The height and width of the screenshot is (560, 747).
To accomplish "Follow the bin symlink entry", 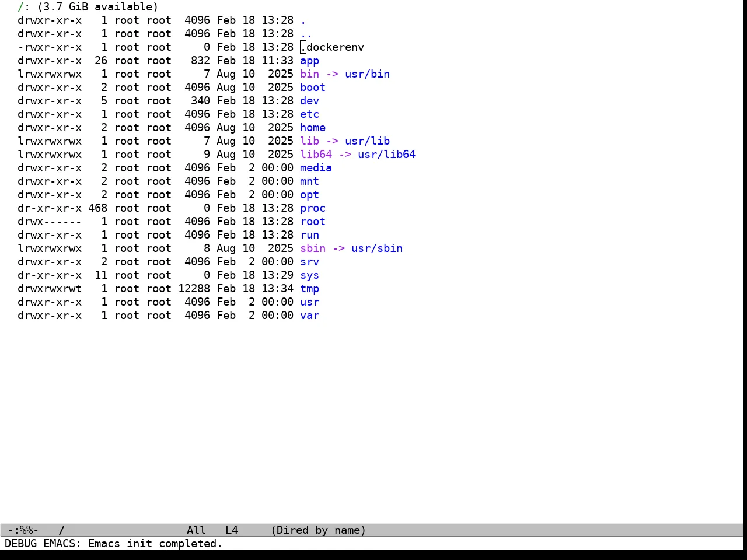I will coord(309,74).
